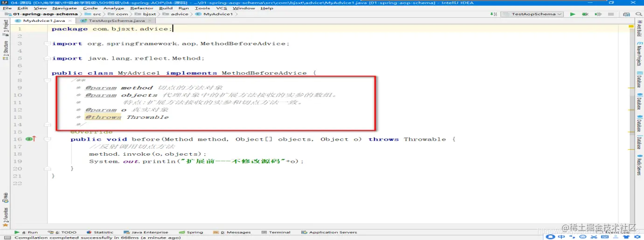644x240 pixels.
Task: Open the topmost Database side panel
Action: pos(639,80)
